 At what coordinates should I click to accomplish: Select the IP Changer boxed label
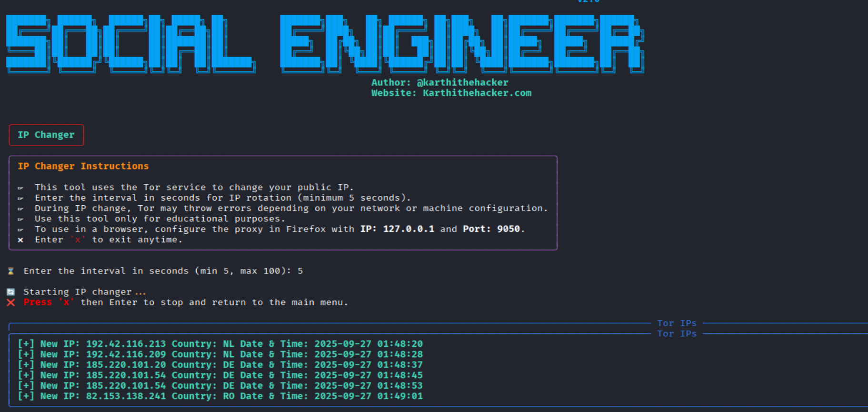(x=46, y=135)
